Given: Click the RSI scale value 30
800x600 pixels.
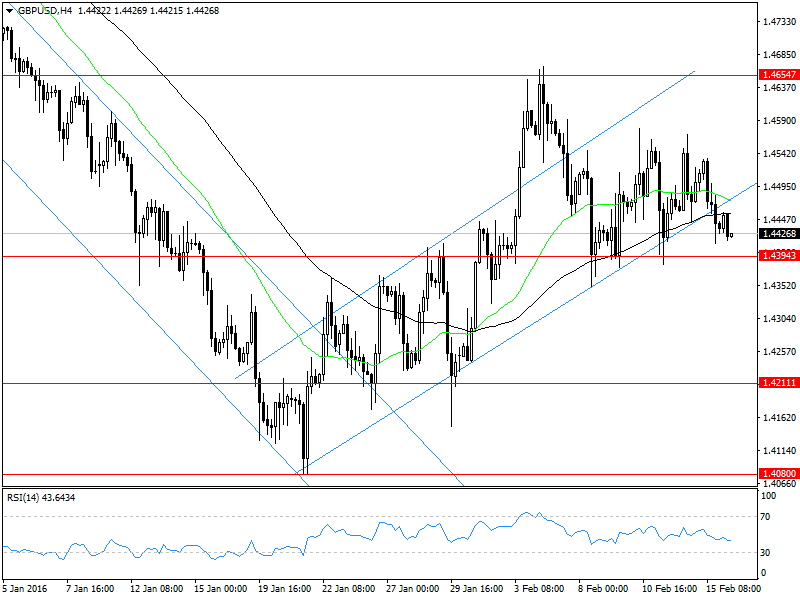Looking at the screenshot, I should click(x=765, y=553).
